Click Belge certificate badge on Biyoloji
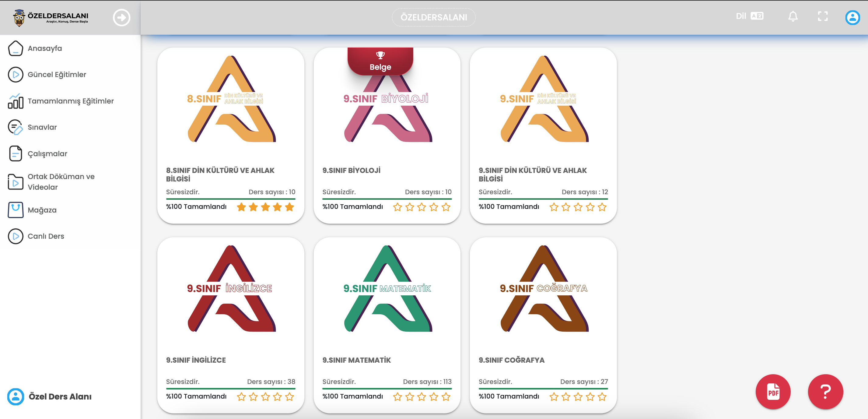This screenshot has width=868, height=419. tap(380, 61)
